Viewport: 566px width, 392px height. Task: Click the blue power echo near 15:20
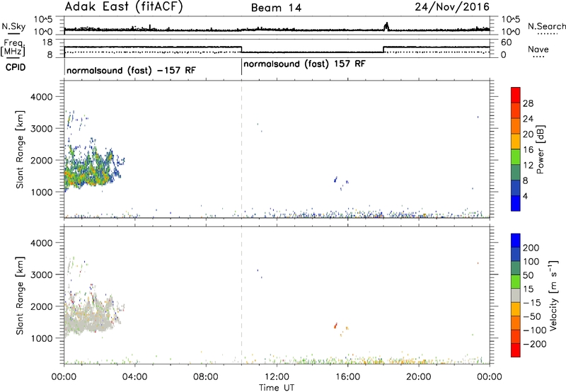click(x=335, y=180)
